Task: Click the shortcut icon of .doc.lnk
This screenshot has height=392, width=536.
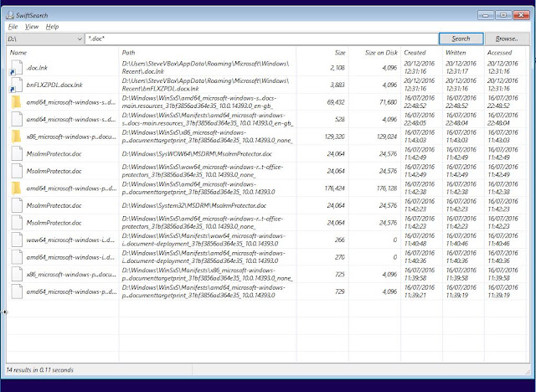Action: 17,67
